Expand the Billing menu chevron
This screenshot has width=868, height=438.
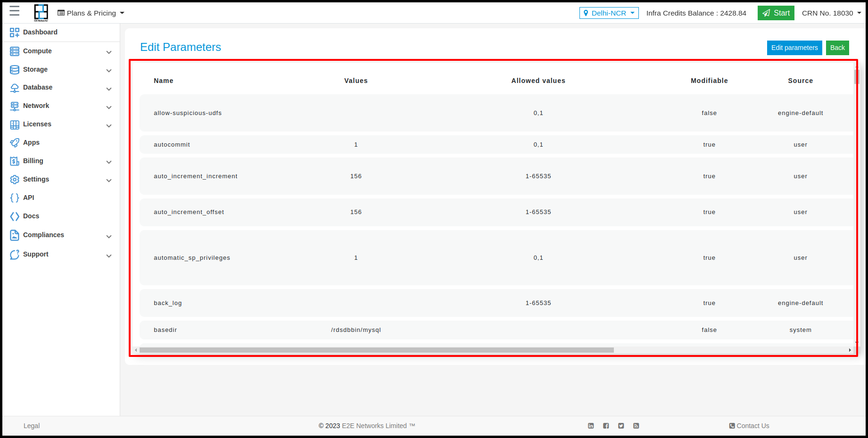point(109,162)
